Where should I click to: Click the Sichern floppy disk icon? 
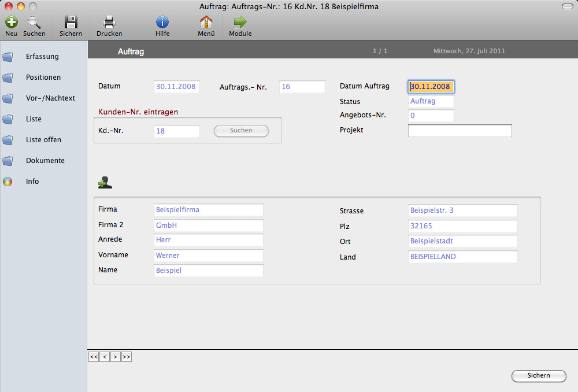tap(71, 23)
